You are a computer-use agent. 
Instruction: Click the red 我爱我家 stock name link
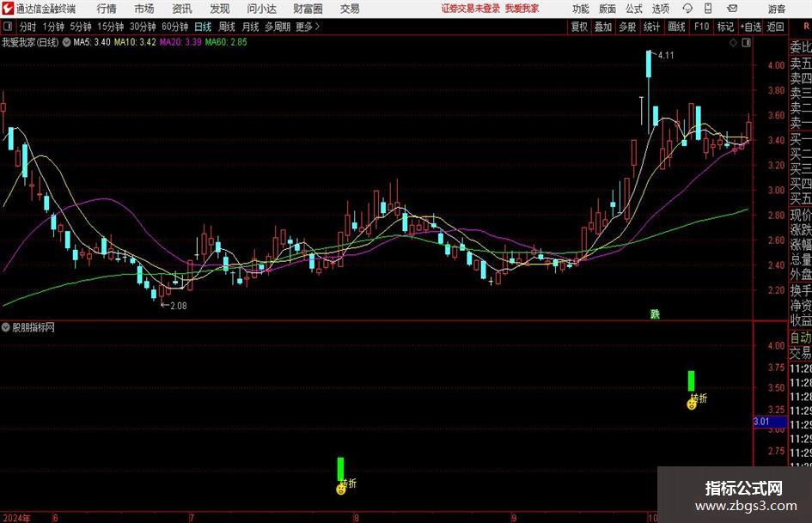tap(522, 9)
